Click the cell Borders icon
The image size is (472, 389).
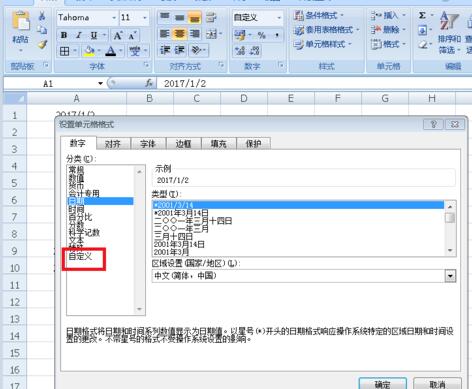click(65, 51)
